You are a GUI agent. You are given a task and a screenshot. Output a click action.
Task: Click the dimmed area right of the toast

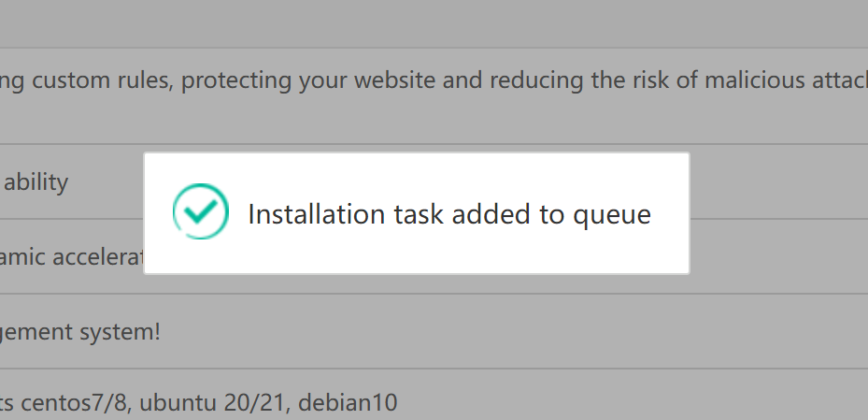(778, 213)
